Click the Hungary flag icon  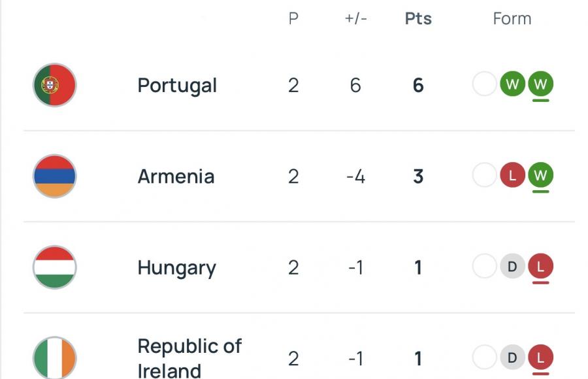pyautogui.click(x=55, y=267)
